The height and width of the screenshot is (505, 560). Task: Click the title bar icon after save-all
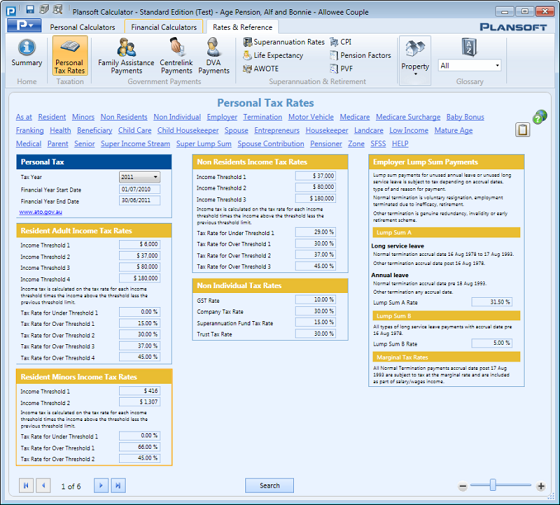tap(58, 10)
